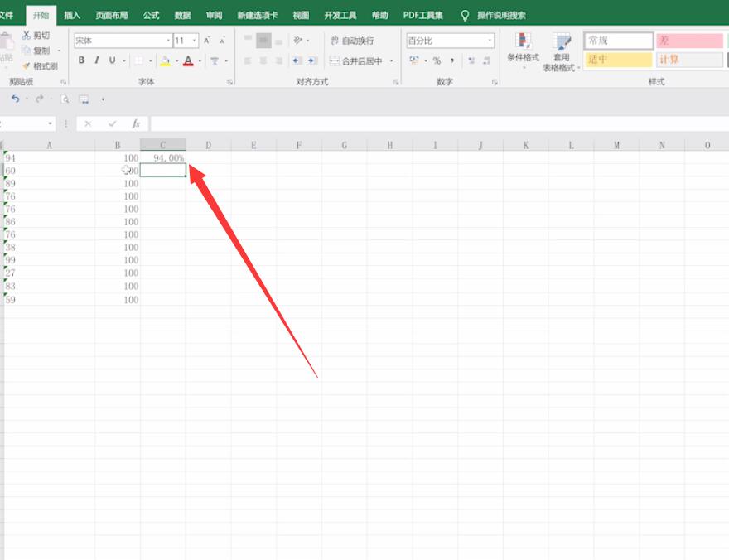Toggle italic formatting
The image size is (729, 560).
coord(97,60)
